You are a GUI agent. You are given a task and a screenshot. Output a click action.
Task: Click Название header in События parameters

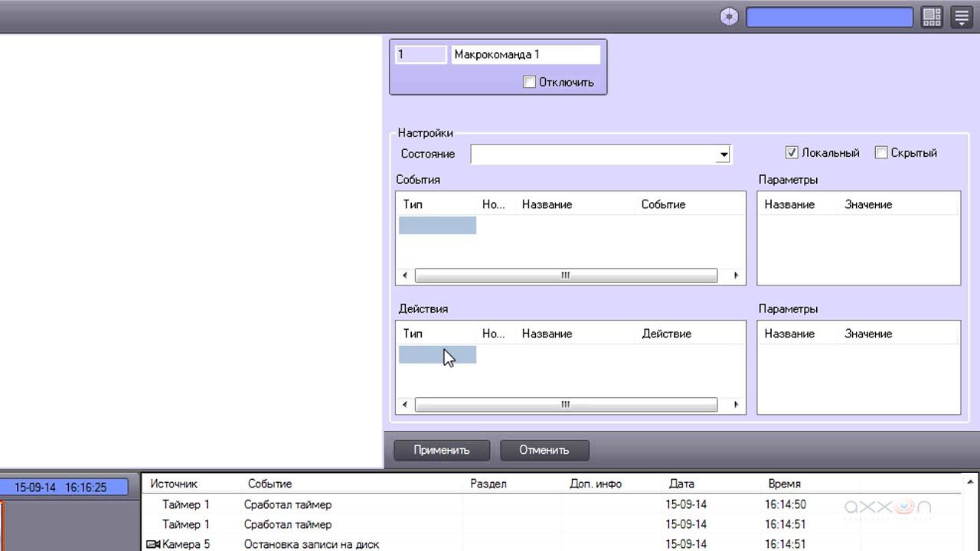(789, 204)
